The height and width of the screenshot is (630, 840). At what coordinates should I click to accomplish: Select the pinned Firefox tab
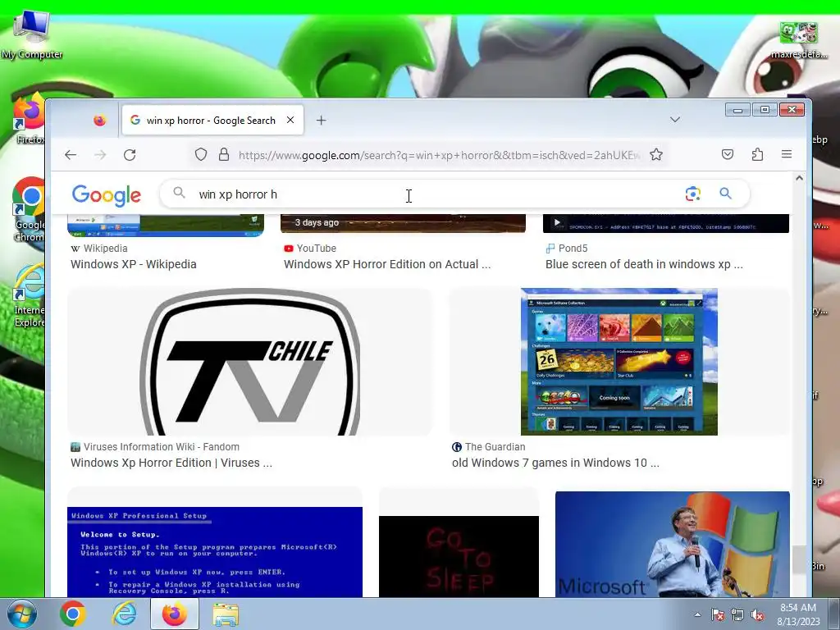(x=99, y=121)
